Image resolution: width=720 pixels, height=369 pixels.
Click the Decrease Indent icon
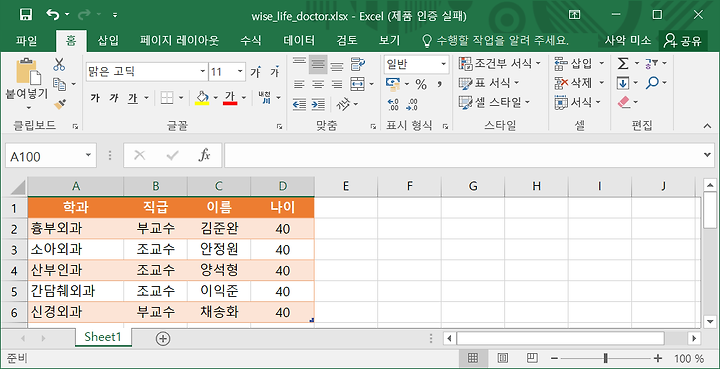coord(299,104)
